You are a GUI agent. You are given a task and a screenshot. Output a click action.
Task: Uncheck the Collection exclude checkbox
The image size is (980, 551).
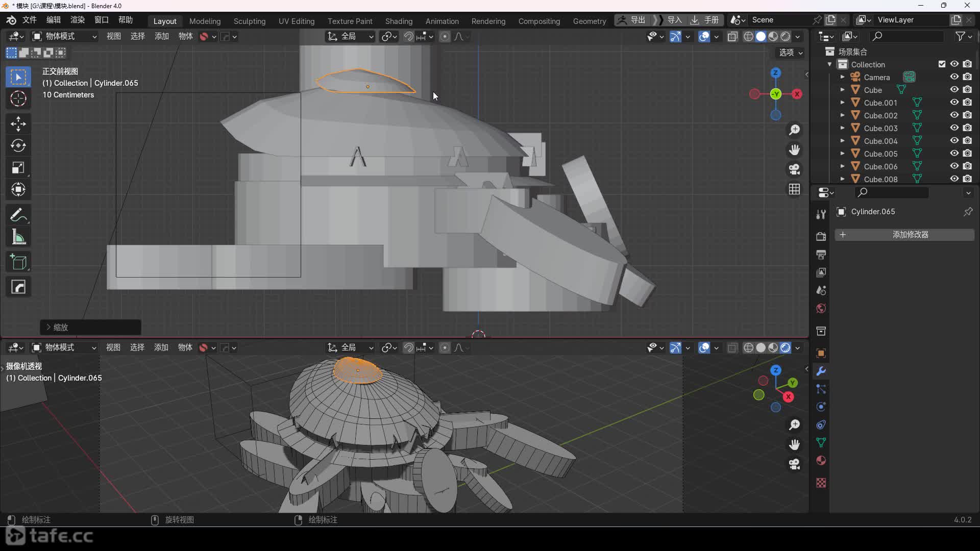[942, 64]
